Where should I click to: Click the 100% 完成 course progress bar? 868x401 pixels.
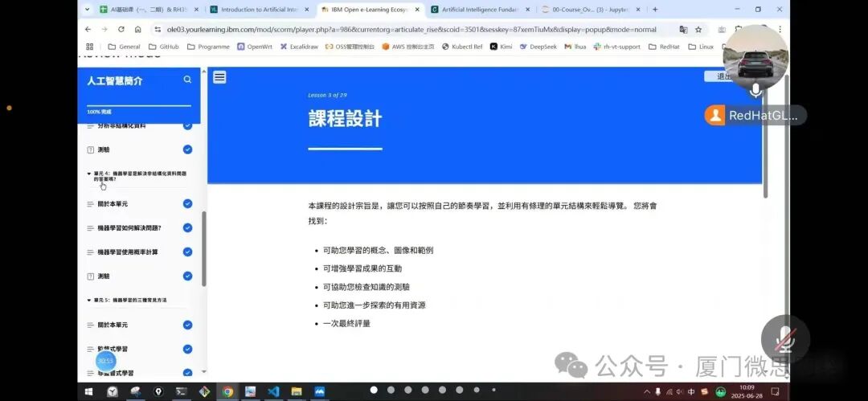(139, 105)
